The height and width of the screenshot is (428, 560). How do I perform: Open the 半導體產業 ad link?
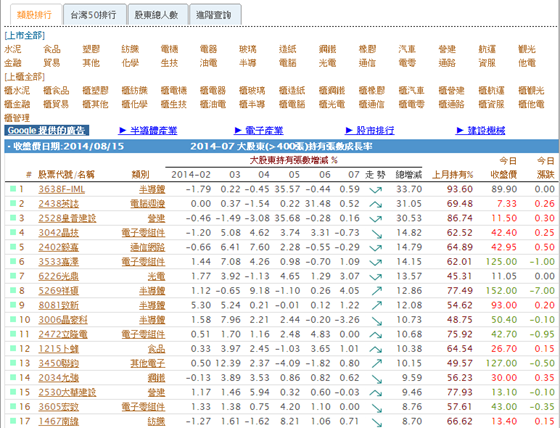coord(148,130)
